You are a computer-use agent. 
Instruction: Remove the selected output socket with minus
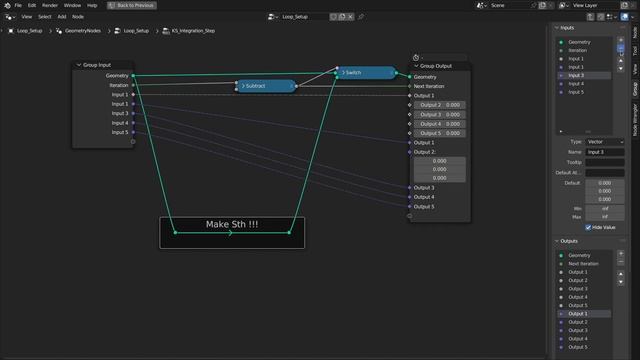[621, 262]
